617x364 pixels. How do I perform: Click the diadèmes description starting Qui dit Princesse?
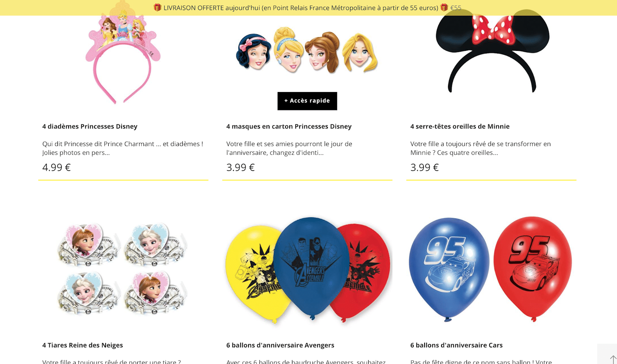(x=123, y=148)
